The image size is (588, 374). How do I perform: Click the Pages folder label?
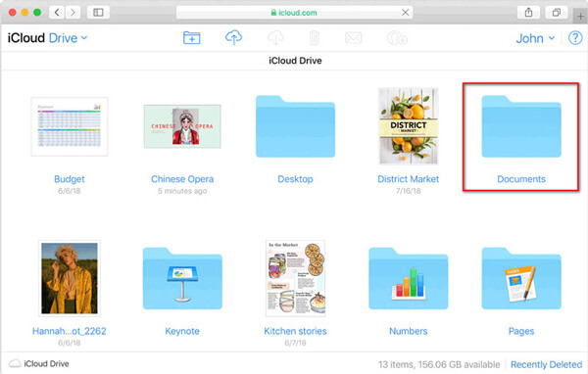(521, 331)
